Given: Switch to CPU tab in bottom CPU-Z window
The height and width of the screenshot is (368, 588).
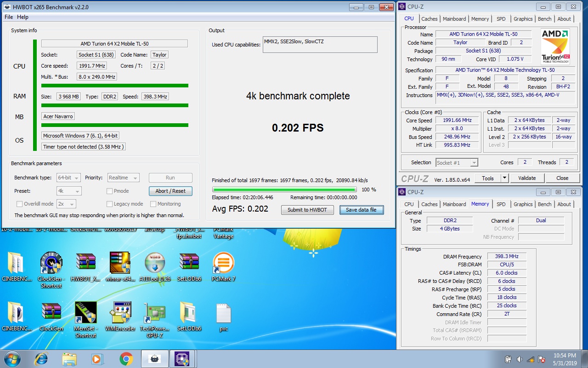Looking at the screenshot, I should point(409,204).
